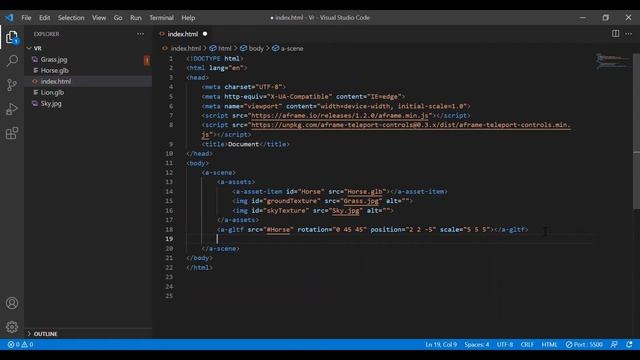640x360 pixels.
Task: Split the editor to the right
Action: tap(615, 33)
